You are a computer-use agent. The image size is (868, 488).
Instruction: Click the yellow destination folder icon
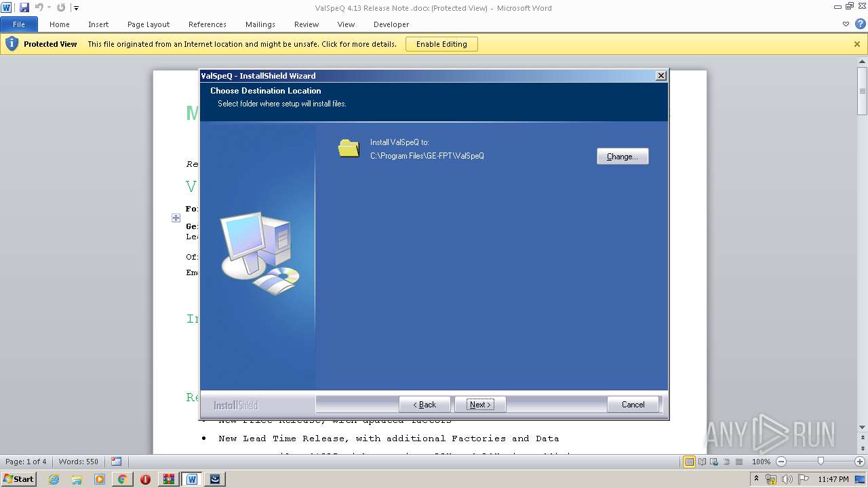pos(349,148)
